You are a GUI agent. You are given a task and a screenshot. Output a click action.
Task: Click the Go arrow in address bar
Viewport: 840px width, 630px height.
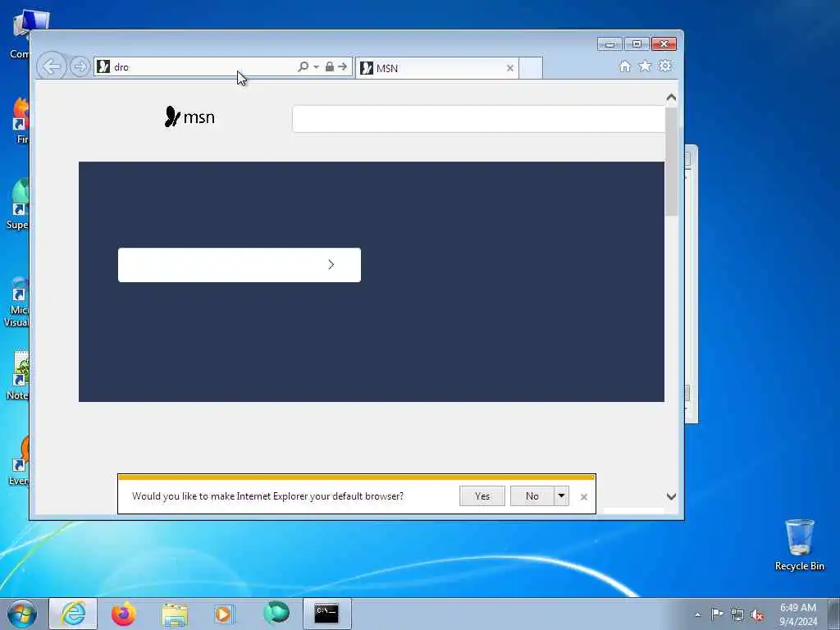(343, 66)
